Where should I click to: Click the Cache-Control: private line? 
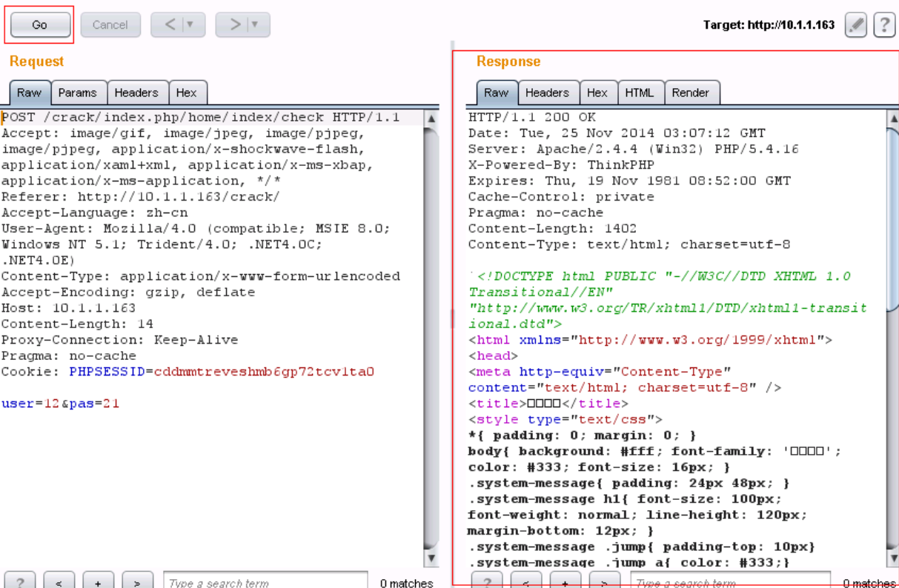point(561,196)
